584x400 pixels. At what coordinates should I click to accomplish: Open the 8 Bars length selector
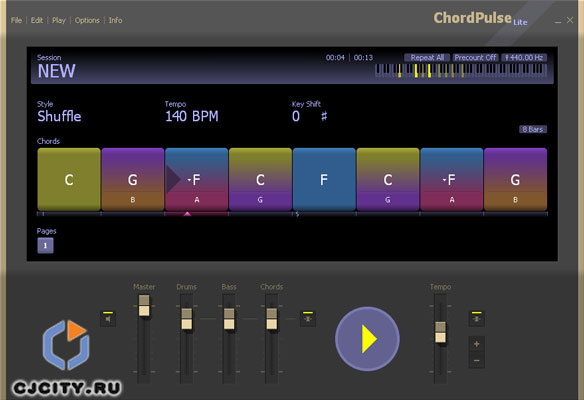pyautogui.click(x=533, y=129)
